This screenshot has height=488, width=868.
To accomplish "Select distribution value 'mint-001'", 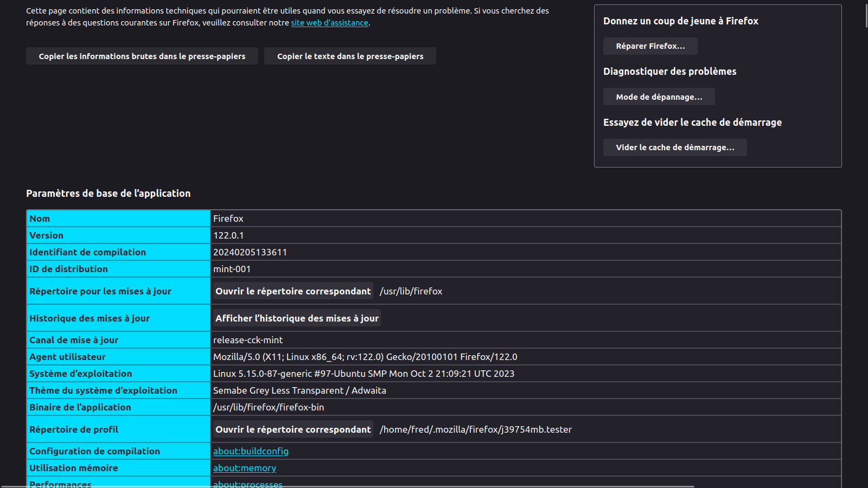I will 232,269.
